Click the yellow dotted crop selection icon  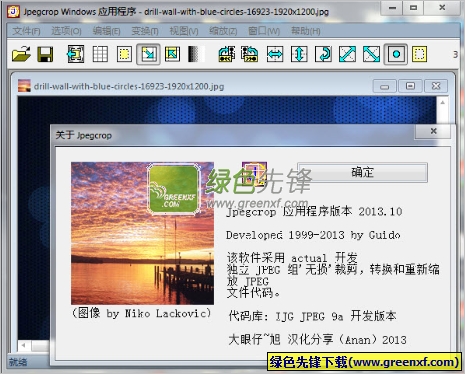124,54
